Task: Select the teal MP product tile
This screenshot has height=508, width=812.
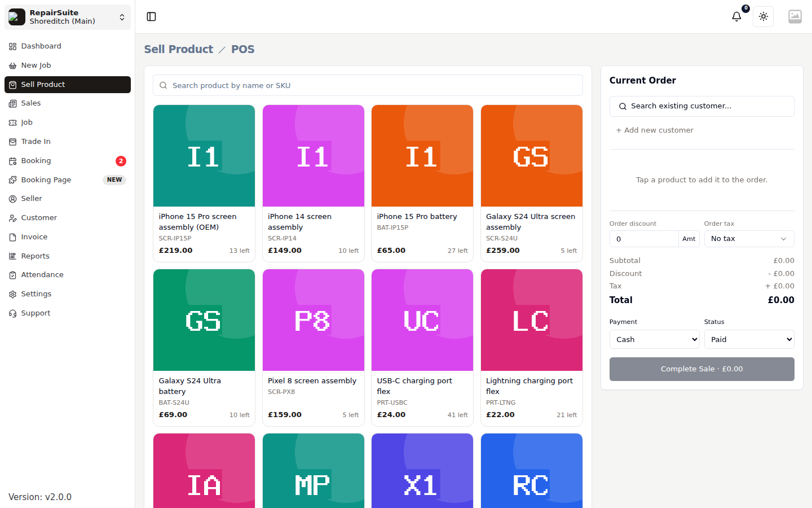Action: [x=314, y=471]
